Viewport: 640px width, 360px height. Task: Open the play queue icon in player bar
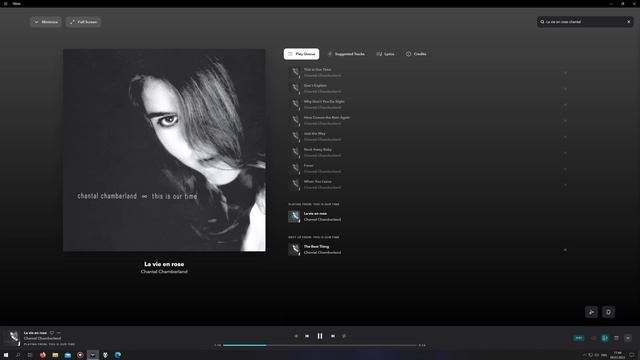tap(616, 338)
